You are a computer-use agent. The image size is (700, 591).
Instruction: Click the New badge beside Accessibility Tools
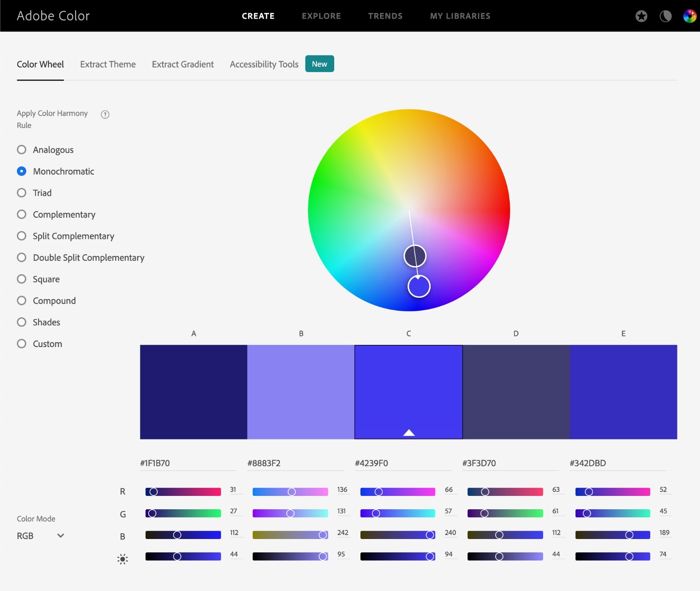tap(319, 64)
